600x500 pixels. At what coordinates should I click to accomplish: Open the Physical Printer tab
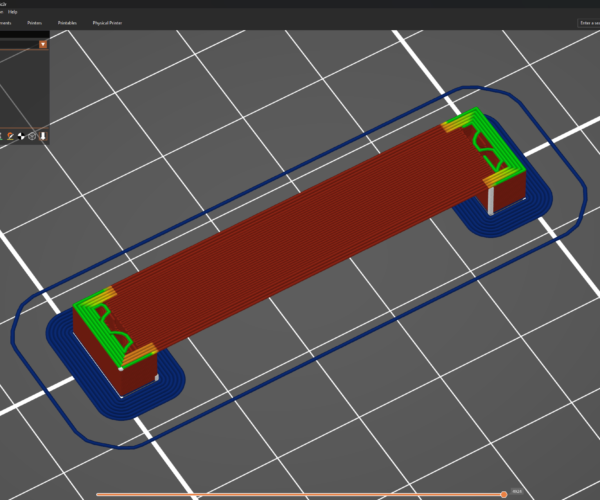(107, 23)
